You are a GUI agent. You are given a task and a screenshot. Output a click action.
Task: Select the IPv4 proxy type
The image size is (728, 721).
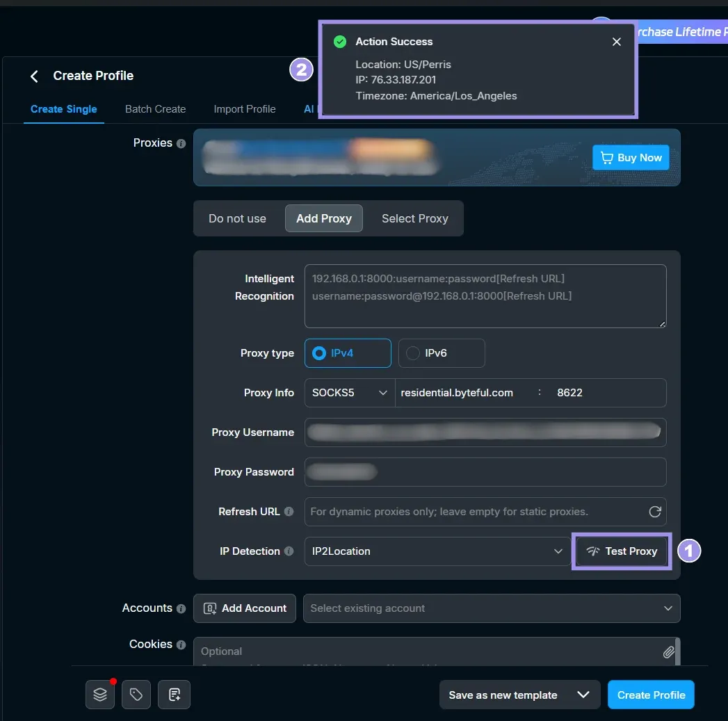[x=348, y=353]
